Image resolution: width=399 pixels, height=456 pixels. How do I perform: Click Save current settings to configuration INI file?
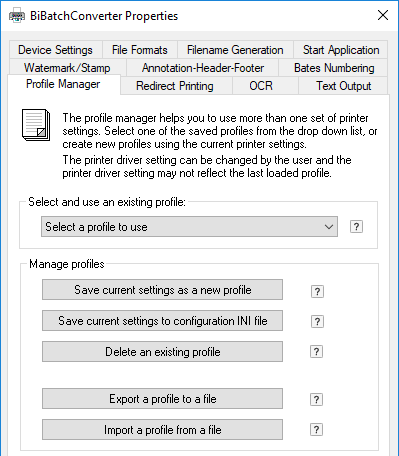pos(162,321)
